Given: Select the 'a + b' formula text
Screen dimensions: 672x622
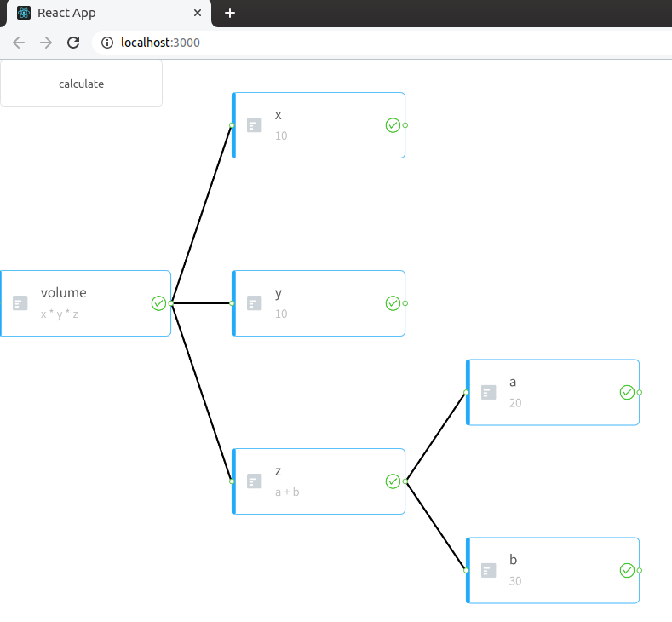Looking at the screenshot, I should click(x=287, y=492).
